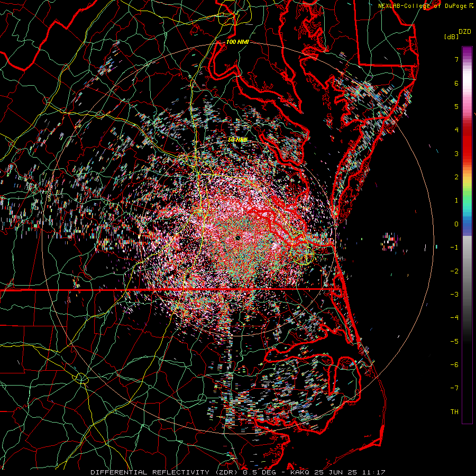
Task: Click the 7 value on the scale
Action: point(456,59)
